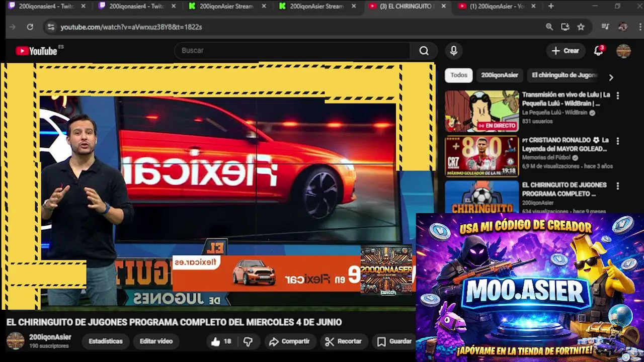Screen dimensions: 644x362
Task: Open the El Chiringuito suggested video thumbnail
Action: pyautogui.click(x=481, y=197)
